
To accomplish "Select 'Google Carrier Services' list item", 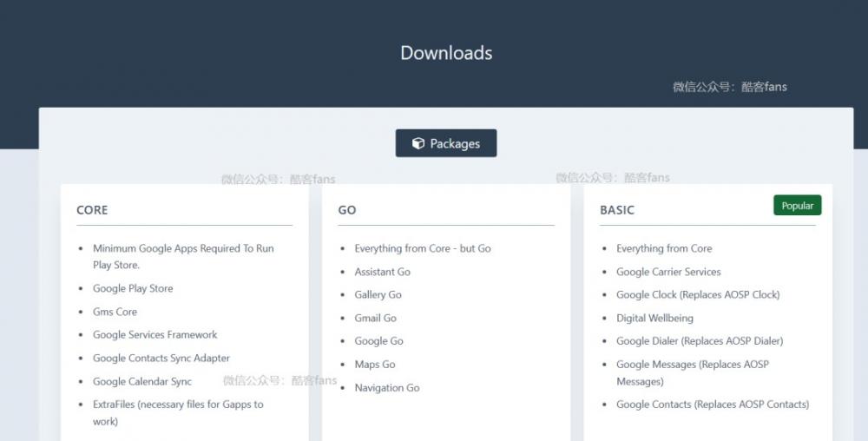I will coord(668,272).
